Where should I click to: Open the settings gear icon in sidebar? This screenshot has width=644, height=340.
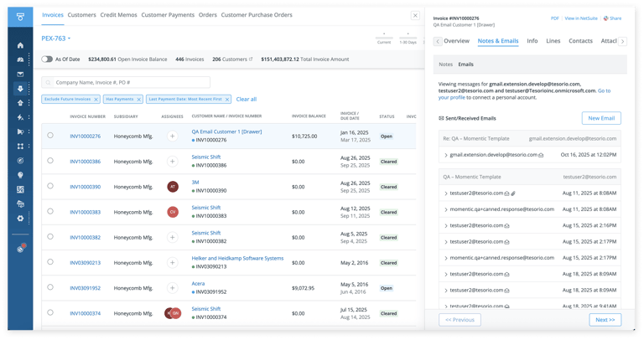pyautogui.click(x=20, y=219)
